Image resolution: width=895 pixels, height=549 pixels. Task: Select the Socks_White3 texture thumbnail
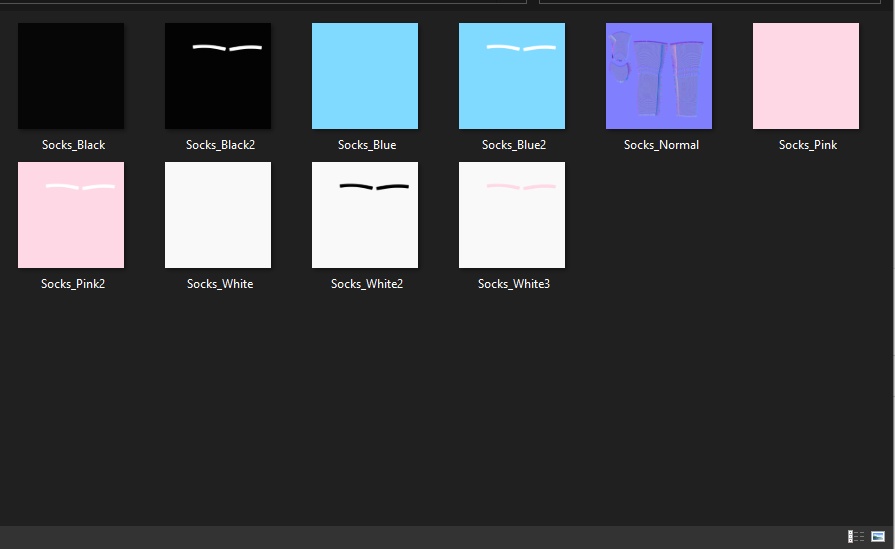[x=512, y=215]
